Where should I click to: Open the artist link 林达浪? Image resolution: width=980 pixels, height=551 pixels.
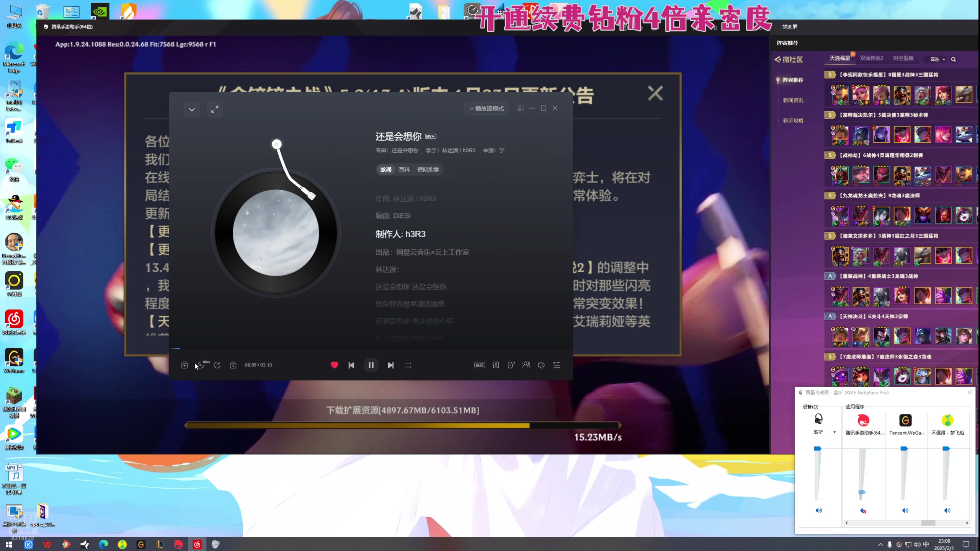(450, 150)
